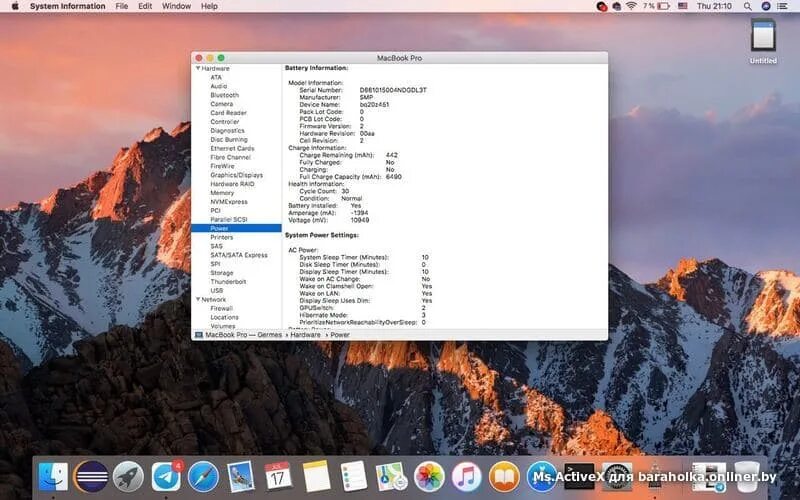Collapse the Network section triangle
The image size is (800, 500).
click(x=198, y=299)
